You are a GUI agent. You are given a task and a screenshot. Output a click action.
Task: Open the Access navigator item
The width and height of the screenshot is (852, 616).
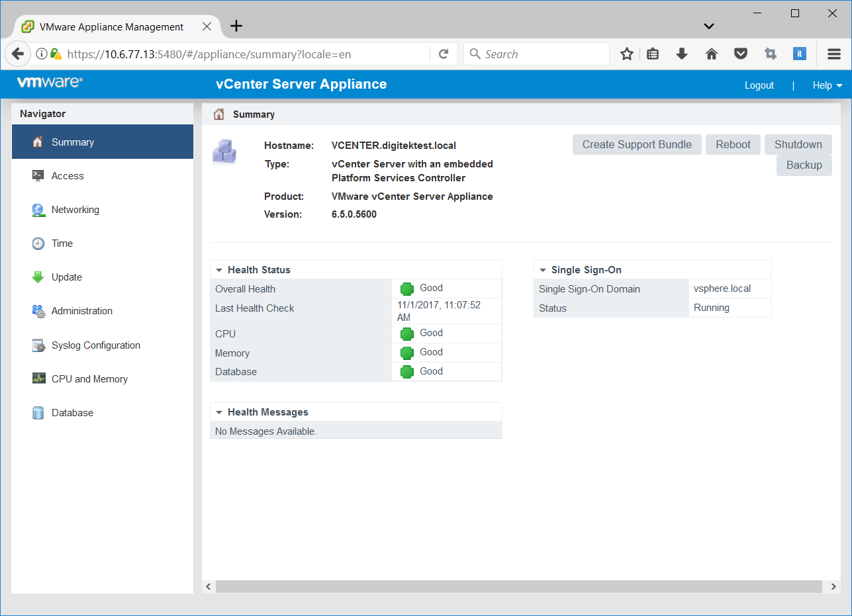pos(103,175)
